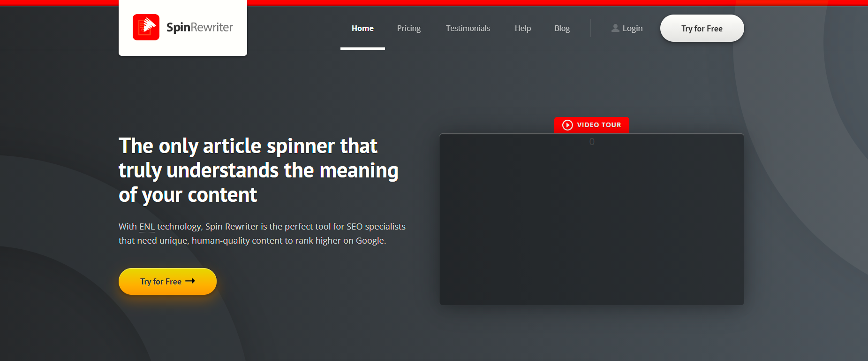Open the dark video player panel
The image size is (868, 361).
591,219
